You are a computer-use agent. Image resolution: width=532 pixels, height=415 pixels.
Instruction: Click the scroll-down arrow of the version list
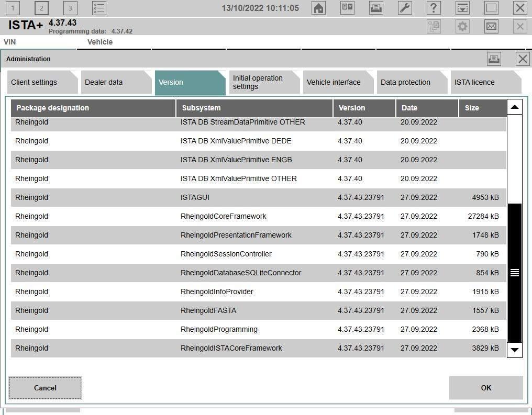(515, 351)
